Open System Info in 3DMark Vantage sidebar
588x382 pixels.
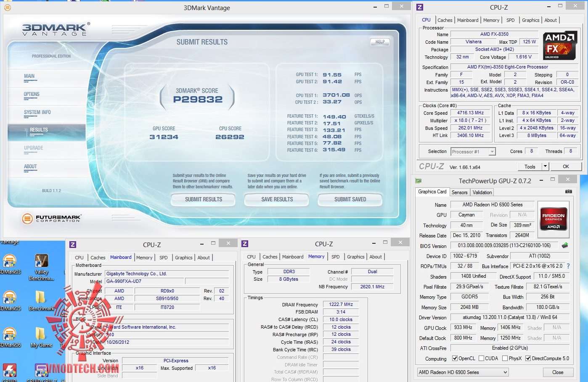[37, 113]
